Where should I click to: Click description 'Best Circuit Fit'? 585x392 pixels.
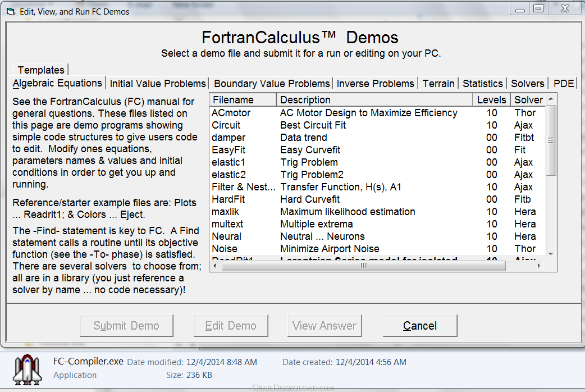[x=313, y=125]
